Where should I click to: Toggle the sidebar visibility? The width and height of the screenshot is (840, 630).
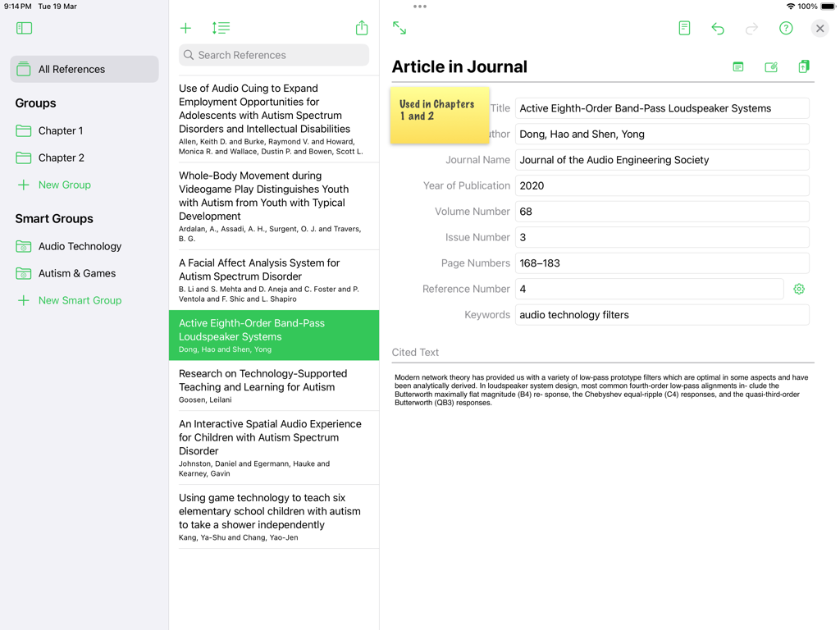point(24,27)
